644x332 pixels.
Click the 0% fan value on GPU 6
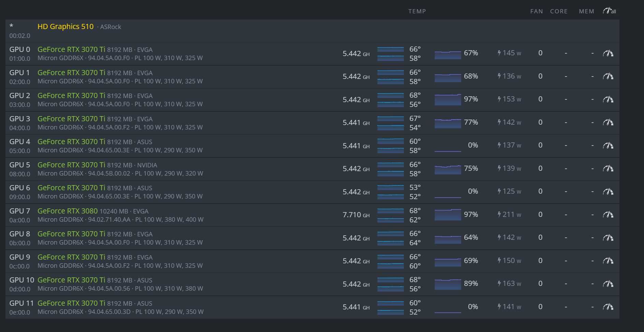473,191
